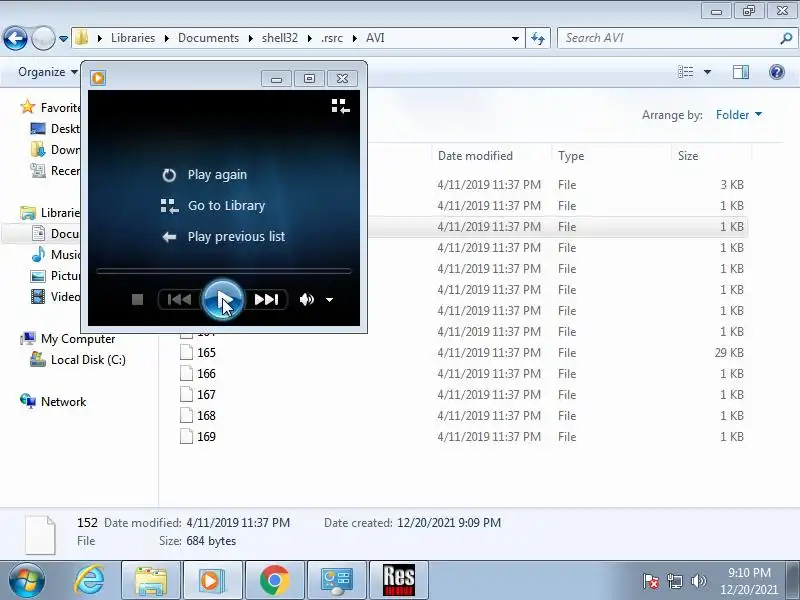Select My Computer in navigation pane
800x600 pixels.
[67, 339]
